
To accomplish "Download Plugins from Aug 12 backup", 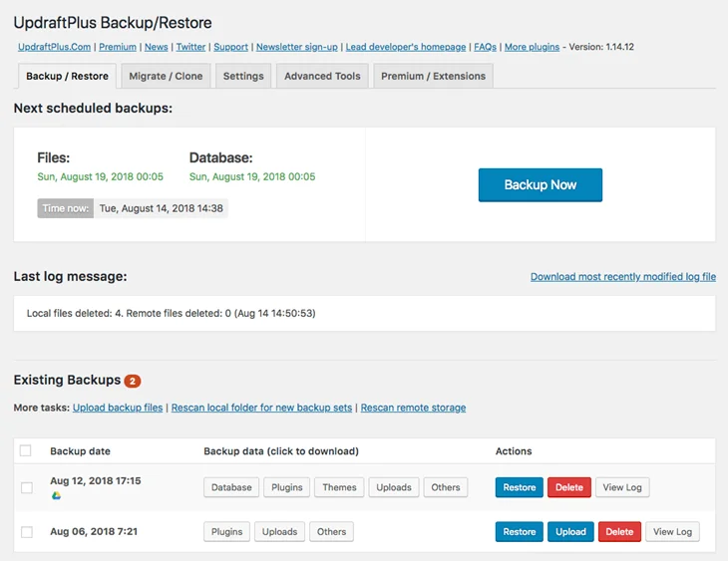I will click(x=286, y=487).
